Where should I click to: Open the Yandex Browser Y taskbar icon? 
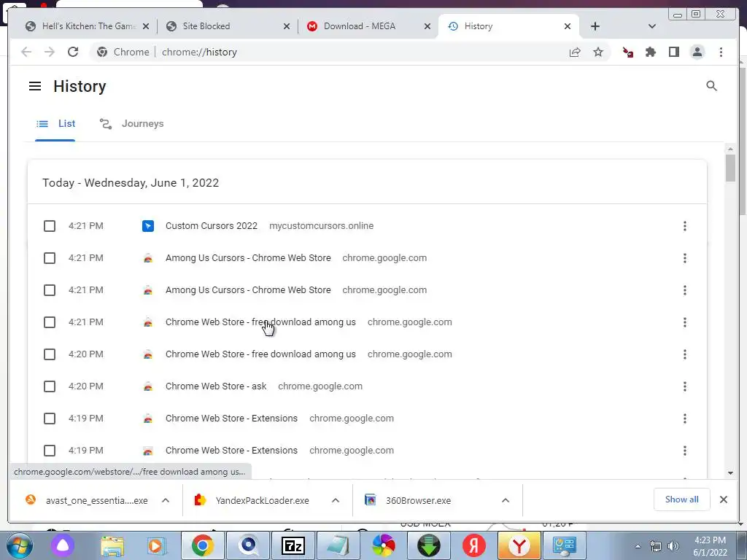click(x=519, y=545)
